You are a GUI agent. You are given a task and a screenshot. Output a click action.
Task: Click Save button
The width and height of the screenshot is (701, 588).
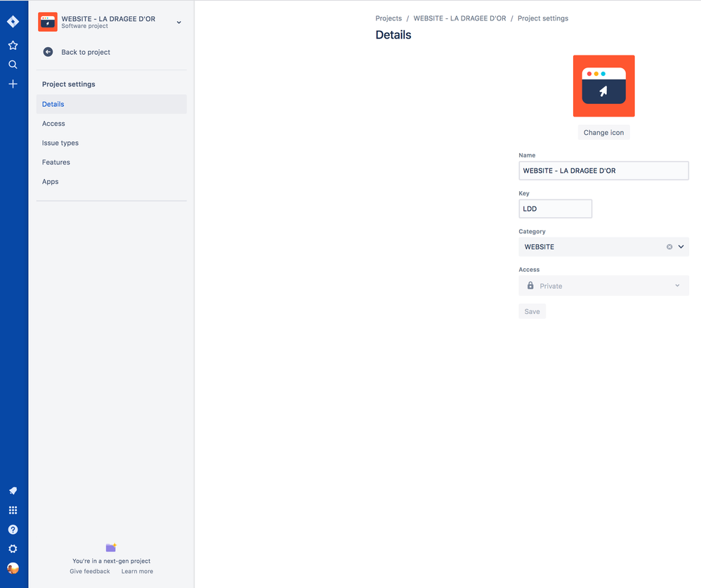pos(532,312)
